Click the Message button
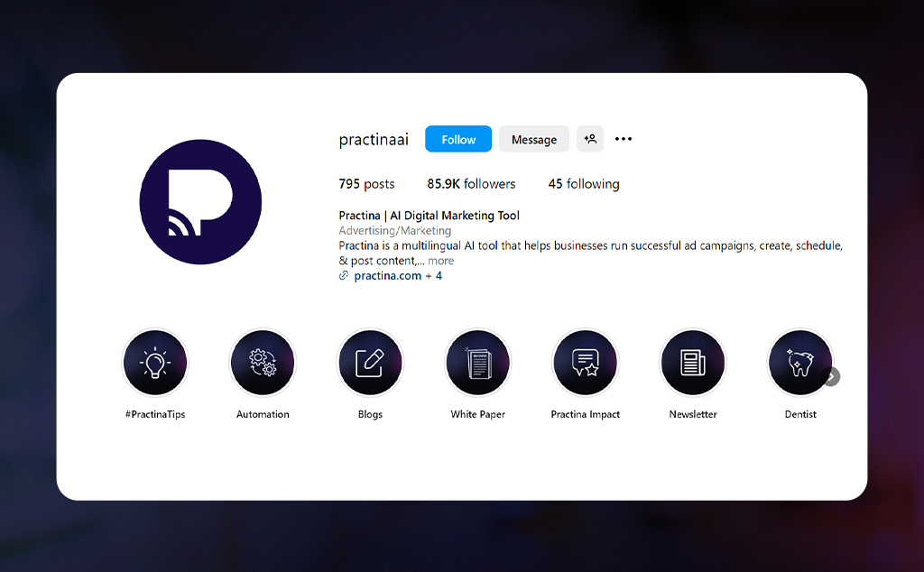Screen dimensions: 924x572 [534, 139]
